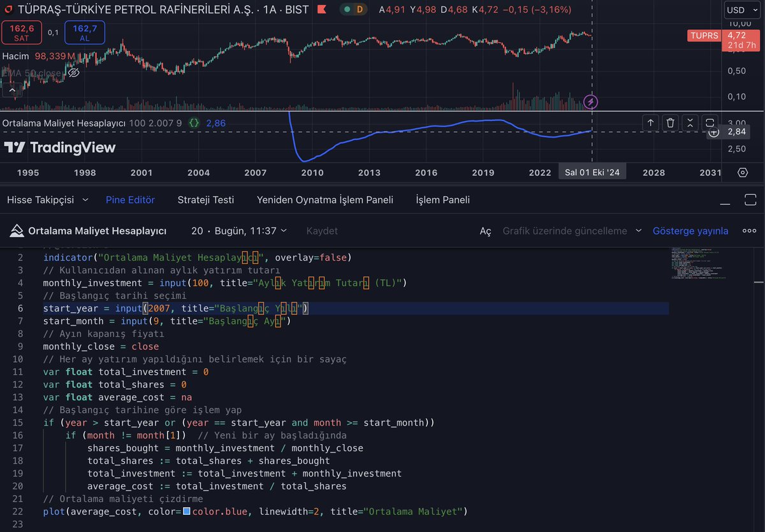Click the TUPRS price label tag

coord(706,36)
